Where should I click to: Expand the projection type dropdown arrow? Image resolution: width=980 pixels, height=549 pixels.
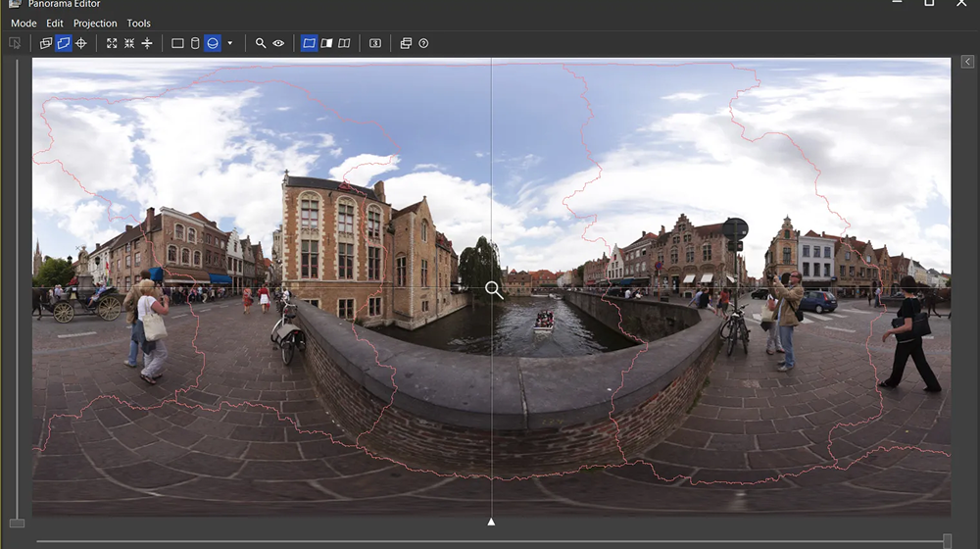pyautogui.click(x=230, y=43)
